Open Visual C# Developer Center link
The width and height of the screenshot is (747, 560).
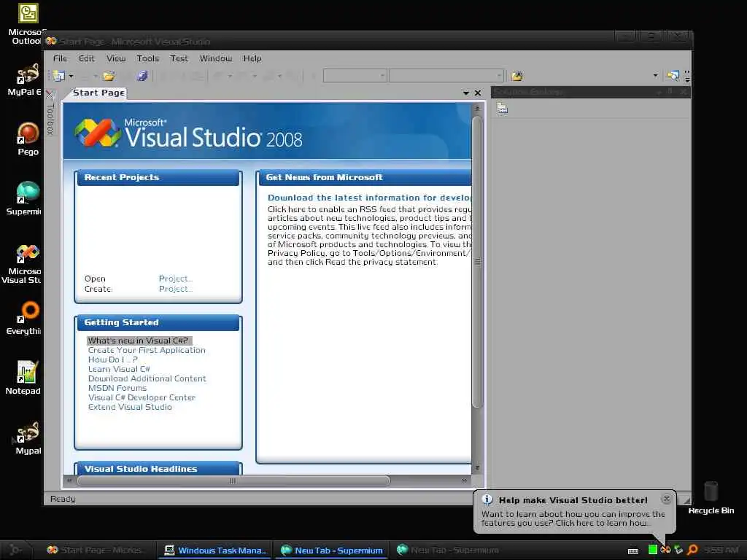pos(142,397)
